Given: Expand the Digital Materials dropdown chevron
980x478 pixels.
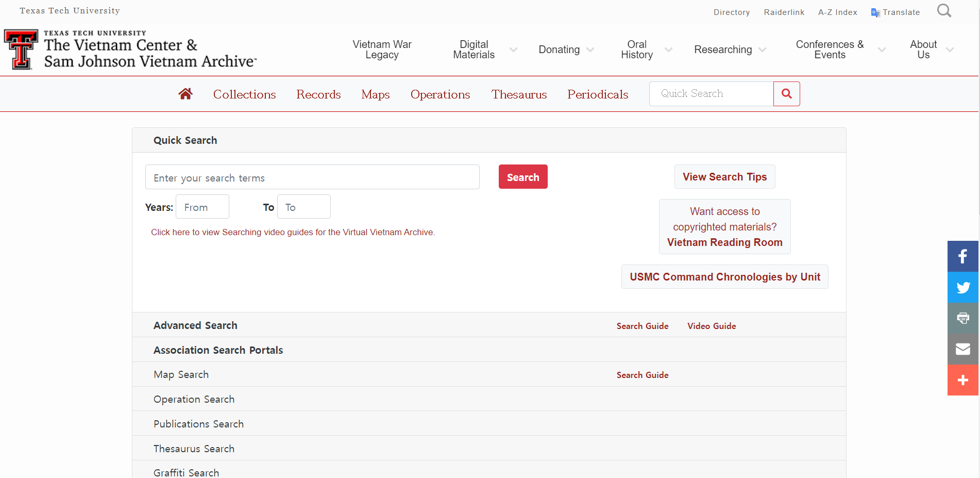Looking at the screenshot, I should coord(513,50).
